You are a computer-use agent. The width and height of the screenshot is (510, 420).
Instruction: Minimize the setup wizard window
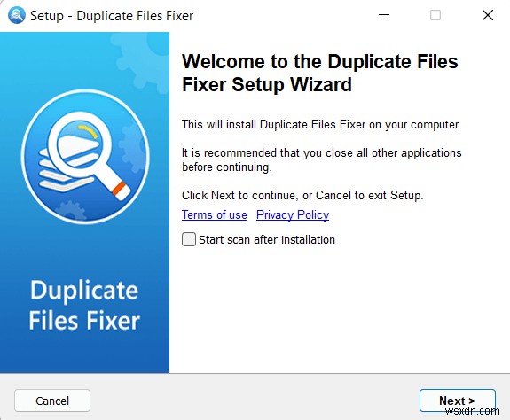pos(384,15)
